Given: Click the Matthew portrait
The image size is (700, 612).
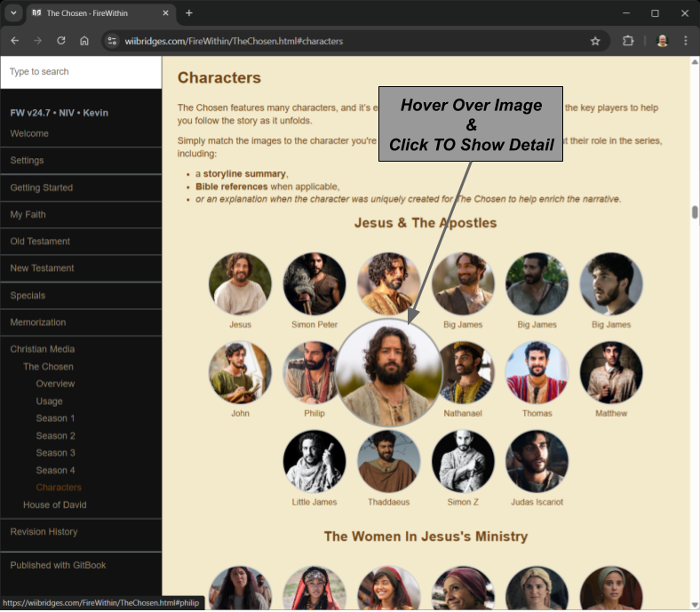Looking at the screenshot, I should [611, 373].
